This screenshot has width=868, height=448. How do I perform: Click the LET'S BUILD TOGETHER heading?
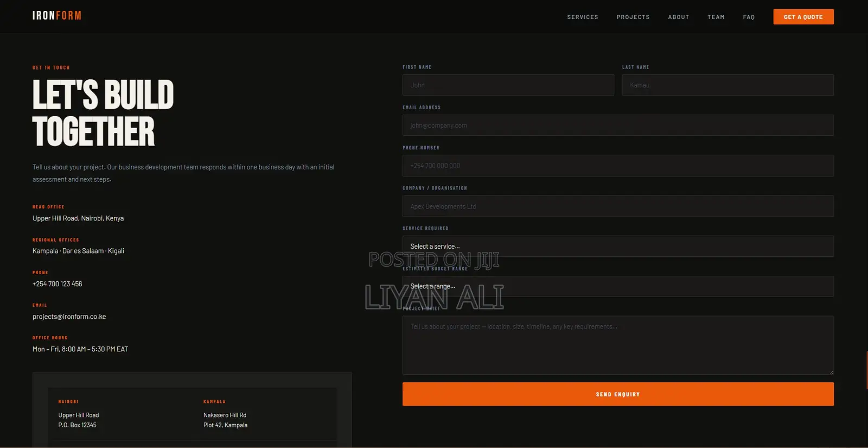[103, 113]
